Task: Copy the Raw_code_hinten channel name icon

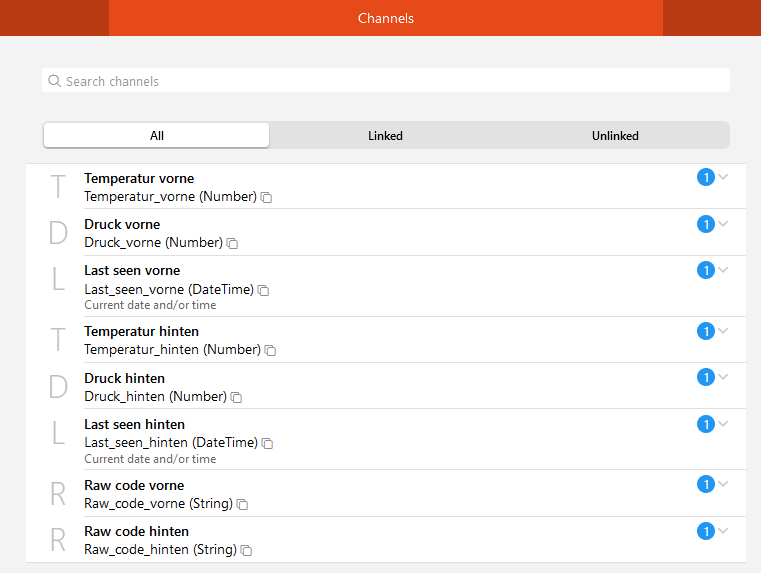Action: [x=246, y=551]
